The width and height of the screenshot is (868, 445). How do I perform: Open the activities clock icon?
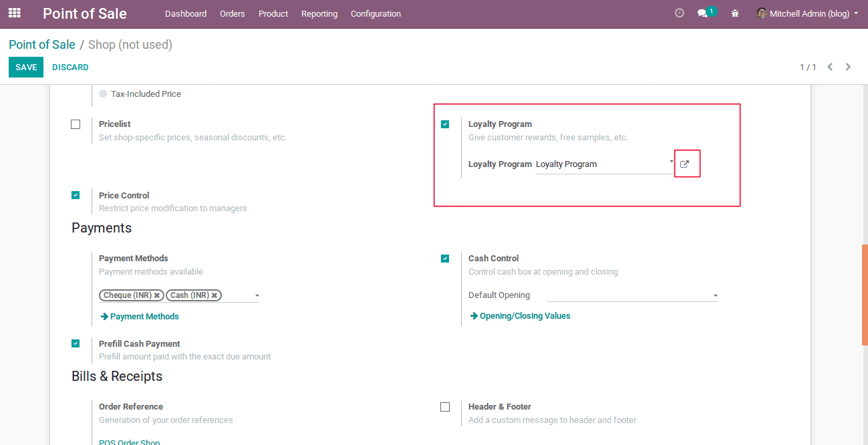click(x=680, y=13)
